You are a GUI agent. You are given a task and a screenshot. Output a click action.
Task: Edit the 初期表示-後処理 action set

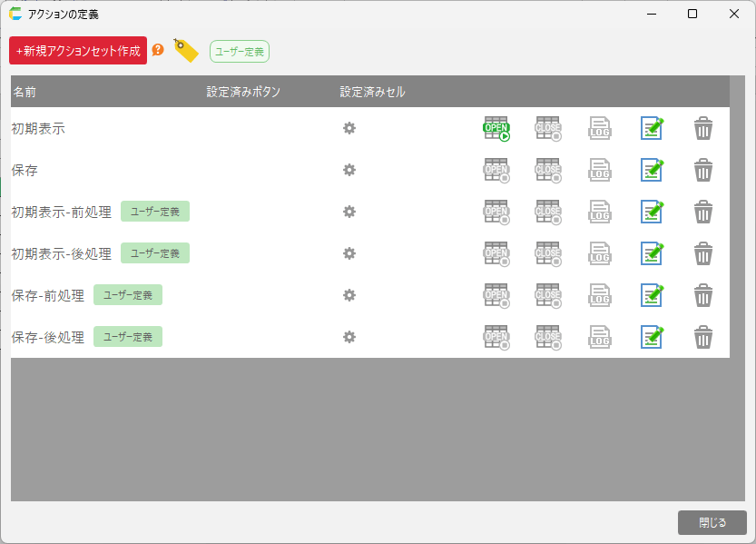tap(652, 254)
